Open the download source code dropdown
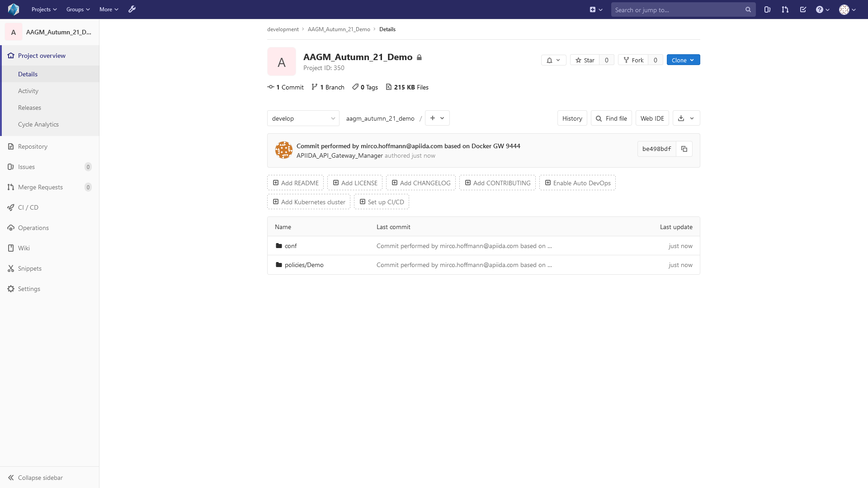This screenshot has height=488, width=868. tap(686, 118)
